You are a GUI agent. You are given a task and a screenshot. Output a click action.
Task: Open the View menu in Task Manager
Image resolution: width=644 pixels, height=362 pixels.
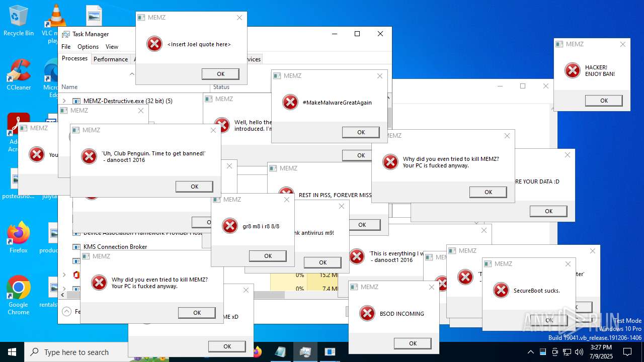(x=112, y=47)
